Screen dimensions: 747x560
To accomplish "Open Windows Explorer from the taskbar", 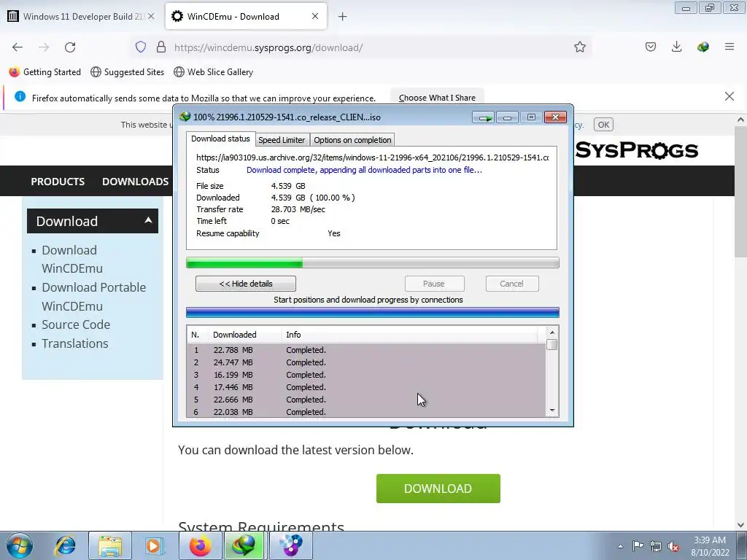I will tap(110, 545).
